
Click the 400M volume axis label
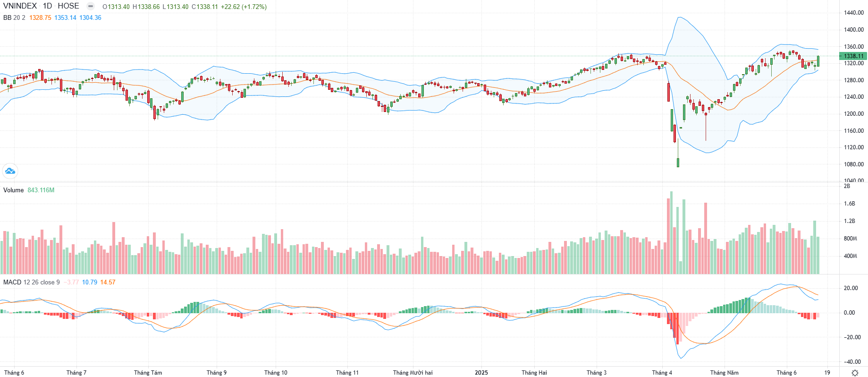pyautogui.click(x=851, y=256)
